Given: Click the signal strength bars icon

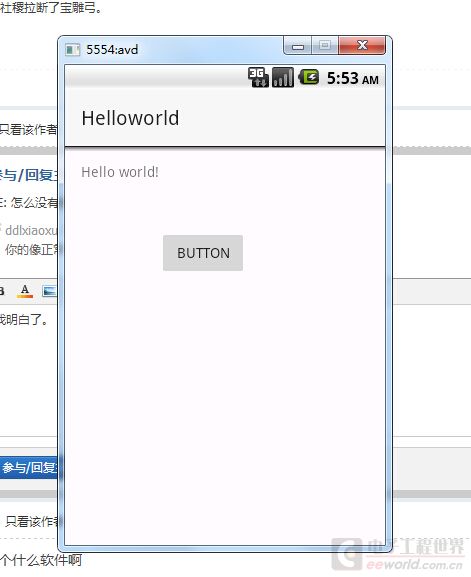Looking at the screenshot, I should pyautogui.click(x=283, y=77).
